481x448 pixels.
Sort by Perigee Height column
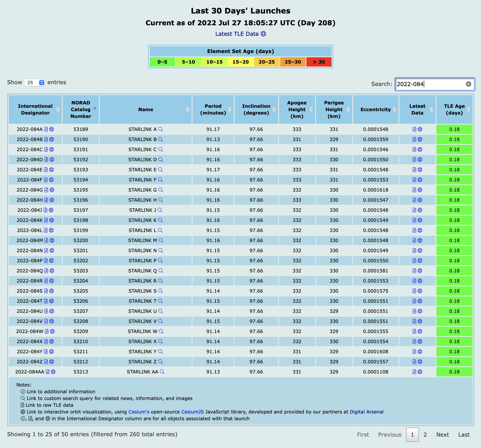pyautogui.click(x=334, y=109)
